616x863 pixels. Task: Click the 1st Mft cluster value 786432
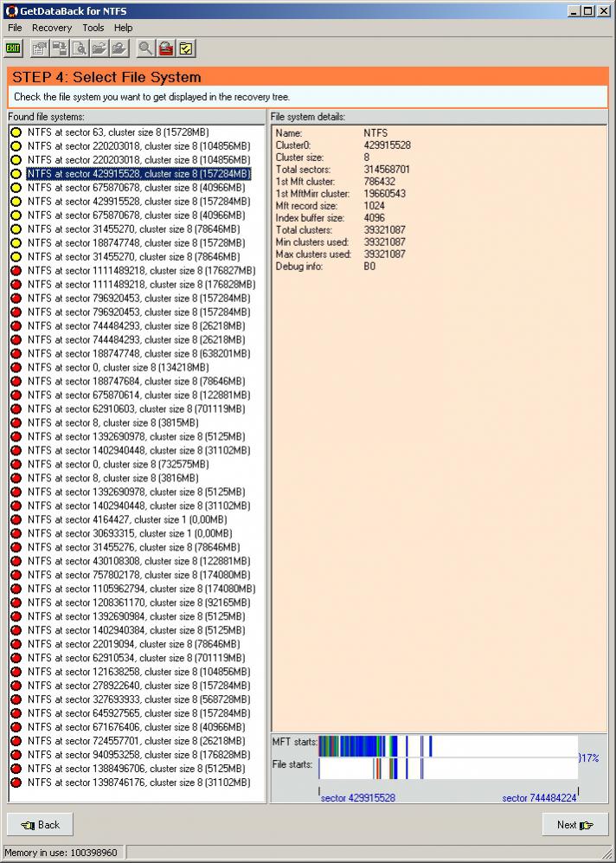(x=379, y=182)
